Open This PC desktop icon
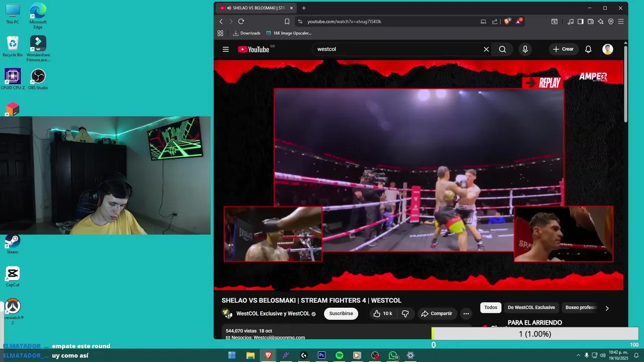Screen dimensions: 644x362 click(x=13, y=14)
